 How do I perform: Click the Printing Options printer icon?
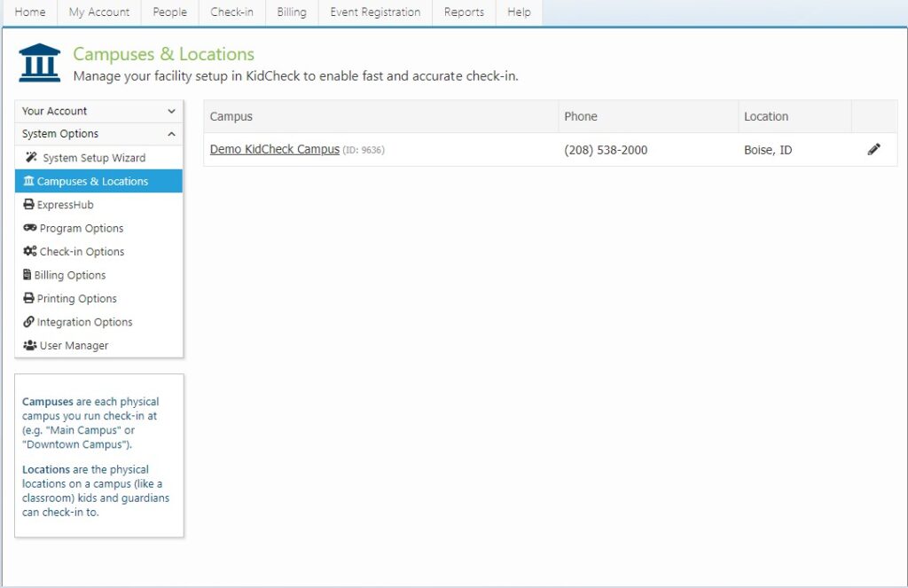coord(28,298)
